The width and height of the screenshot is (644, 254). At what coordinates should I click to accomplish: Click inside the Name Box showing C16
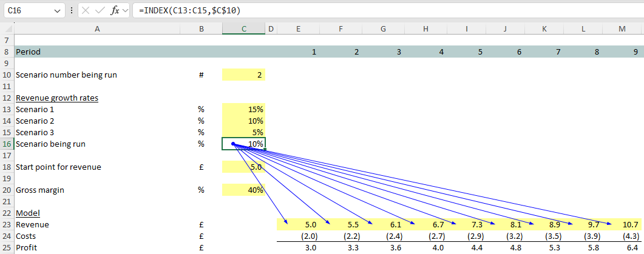(x=27, y=12)
